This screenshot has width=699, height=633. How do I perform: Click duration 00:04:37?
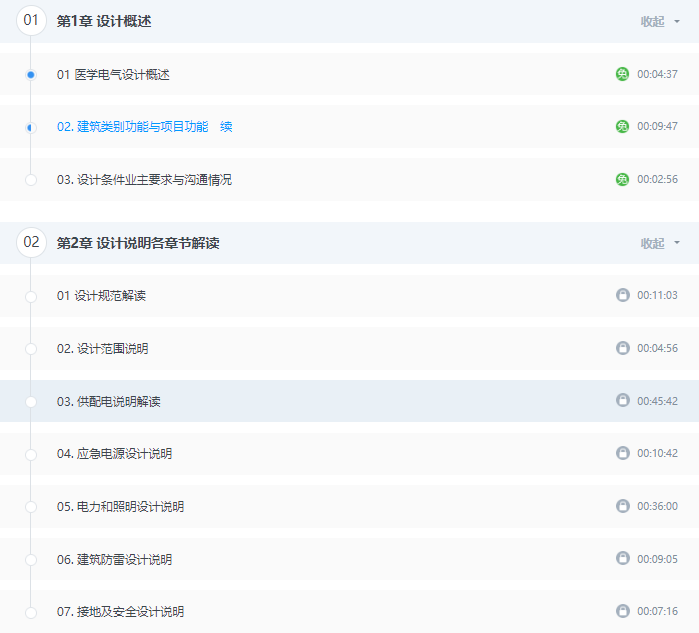pos(658,74)
